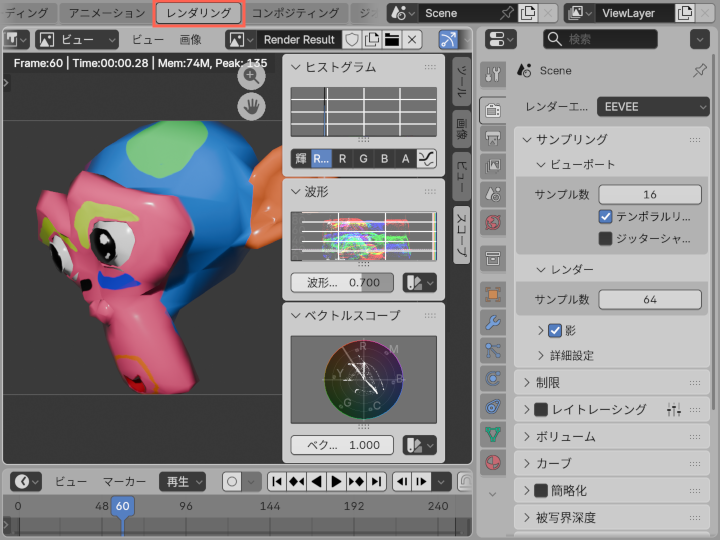Toggle fake user shield for Render Result
The width and height of the screenshot is (720, 540).
[352, 40]
